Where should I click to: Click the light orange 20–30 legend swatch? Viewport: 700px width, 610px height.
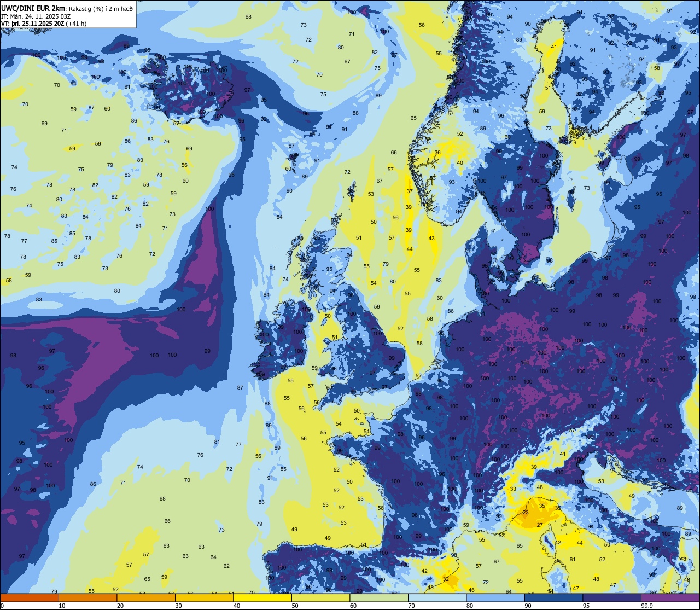pos(146,597)
